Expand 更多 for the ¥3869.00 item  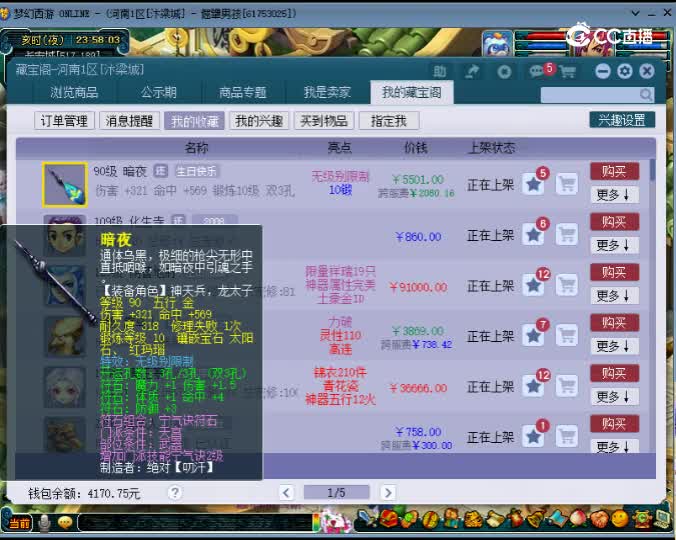pos(614,346)
